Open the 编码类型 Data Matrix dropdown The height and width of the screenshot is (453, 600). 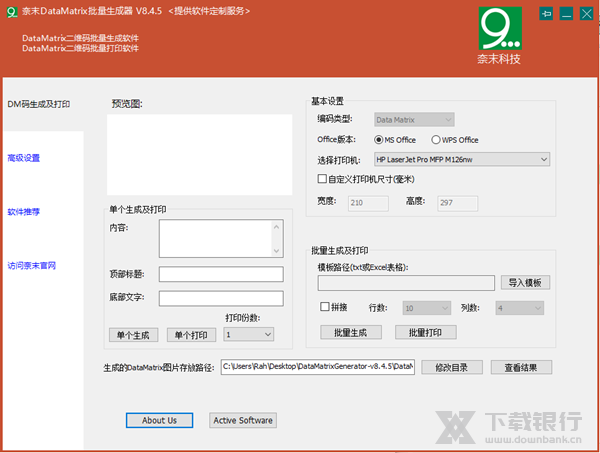click(x=414, y=120)
